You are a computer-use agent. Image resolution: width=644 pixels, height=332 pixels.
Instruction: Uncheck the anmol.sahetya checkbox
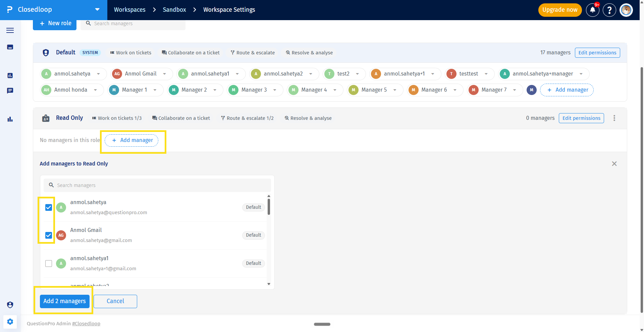pos(49,207)
